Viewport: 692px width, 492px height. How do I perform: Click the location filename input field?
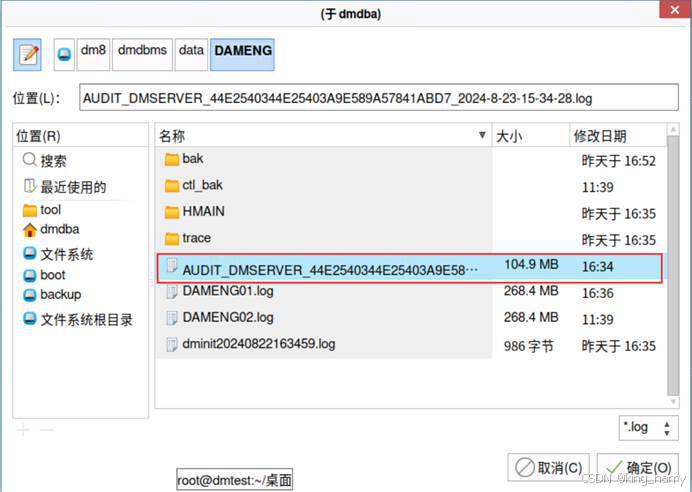pos(379,98)
